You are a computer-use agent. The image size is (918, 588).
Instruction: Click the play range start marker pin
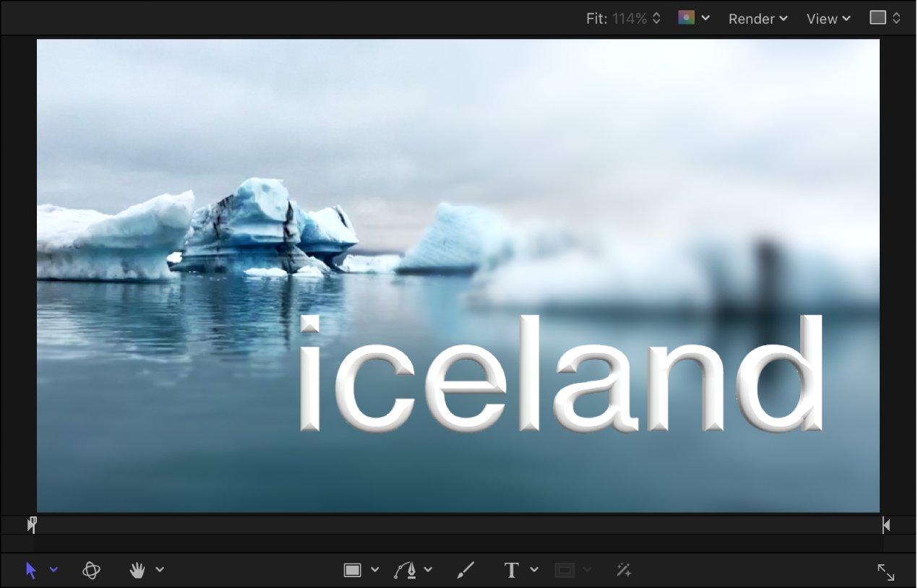31,524
